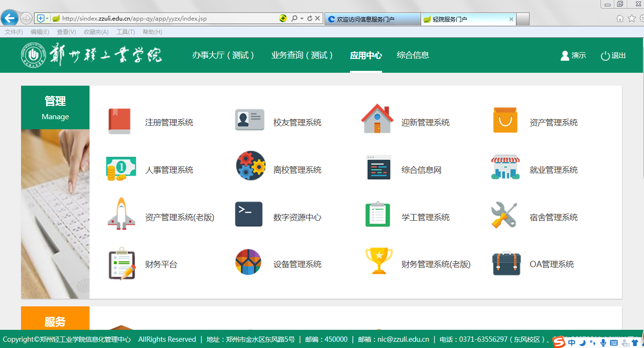Open the 帮助(H) menu
Image resolution: width=644 pixels, height=348 pixels.
(x=152, y=32)
